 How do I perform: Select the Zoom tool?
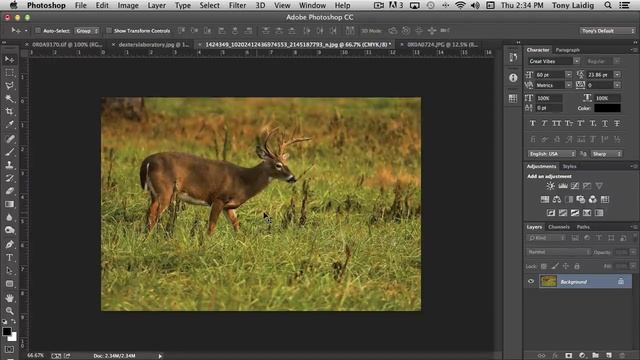9,311
